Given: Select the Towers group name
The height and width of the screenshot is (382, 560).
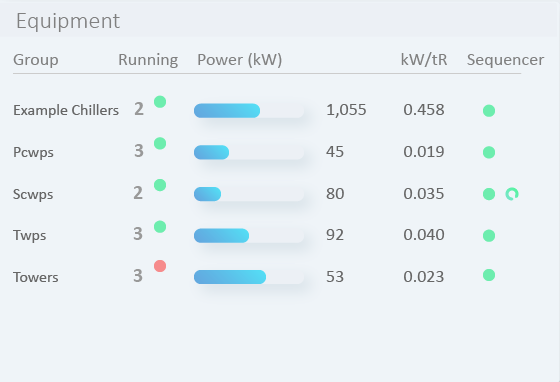Looking at the screenshot, I should tap(36, 277).
